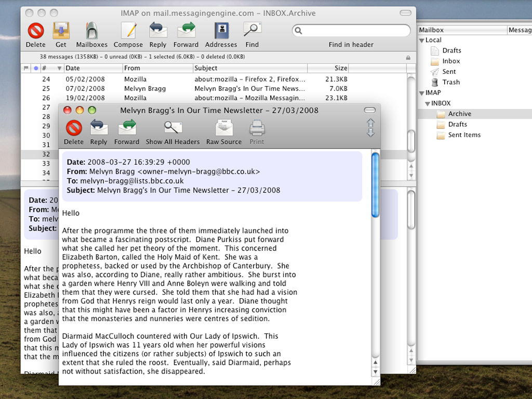Click the lock icon in status bar
Screen dimensions: 532x399
408,58
